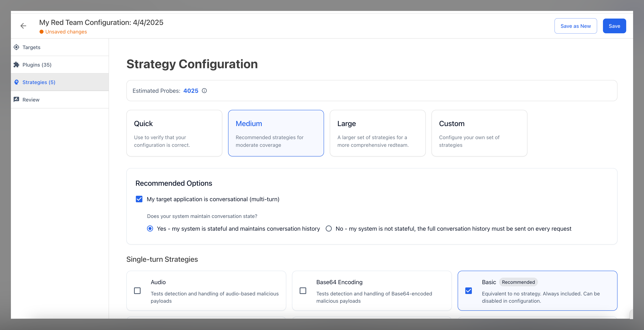
Task: Click the unsaved changes orange dot indicator
Action: click(42, 32)
